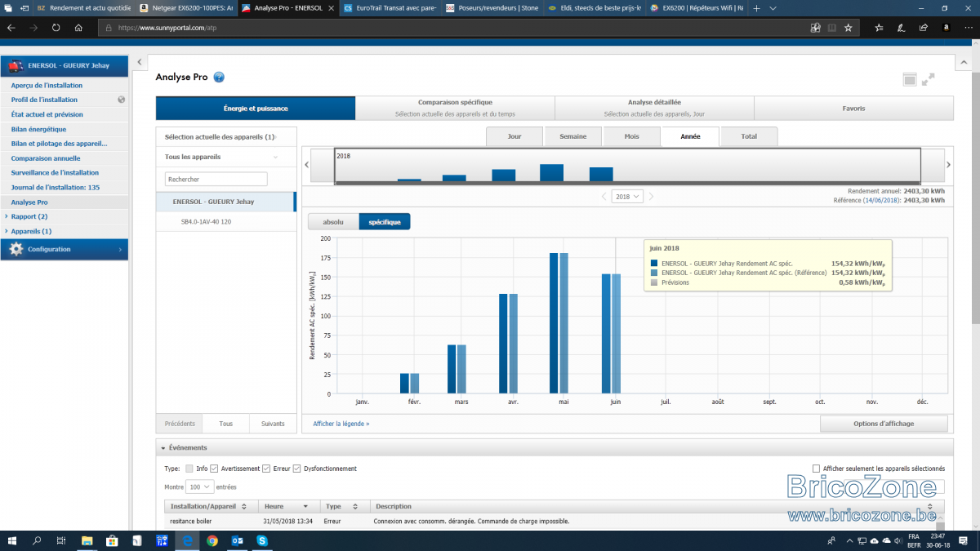The height and width of the screenshot is (551, 980).
Task: Click the fullscreen expand icon
Action: coord(928,79)
